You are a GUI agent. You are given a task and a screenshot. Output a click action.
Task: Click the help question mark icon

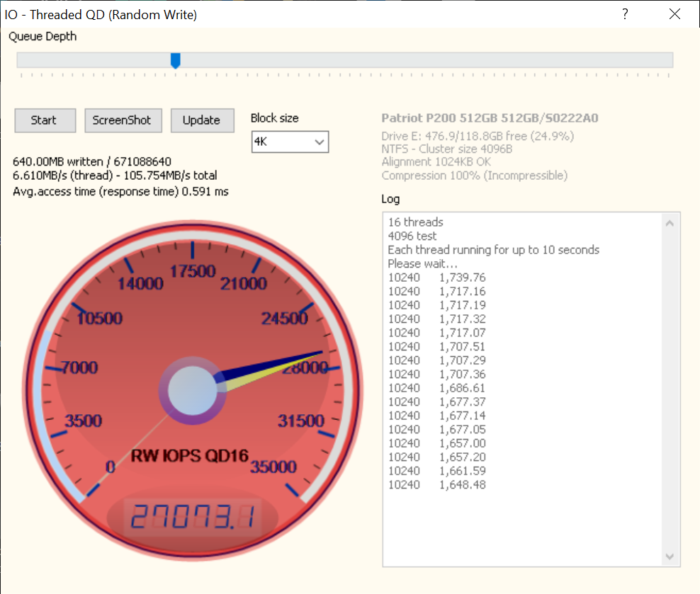pos(625,14)
